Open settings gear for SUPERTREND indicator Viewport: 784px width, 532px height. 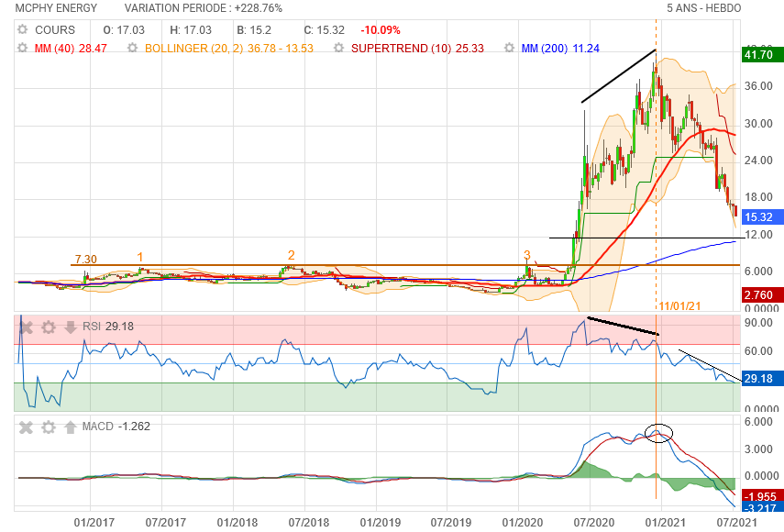click(x=339, y=48)
